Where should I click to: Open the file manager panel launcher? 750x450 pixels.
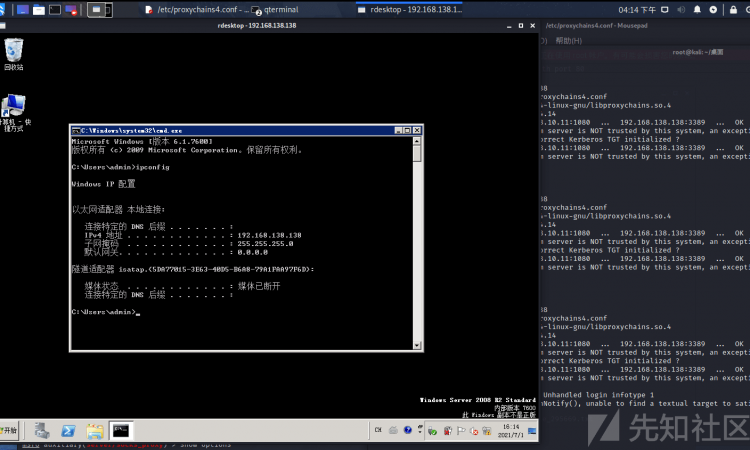39,10
